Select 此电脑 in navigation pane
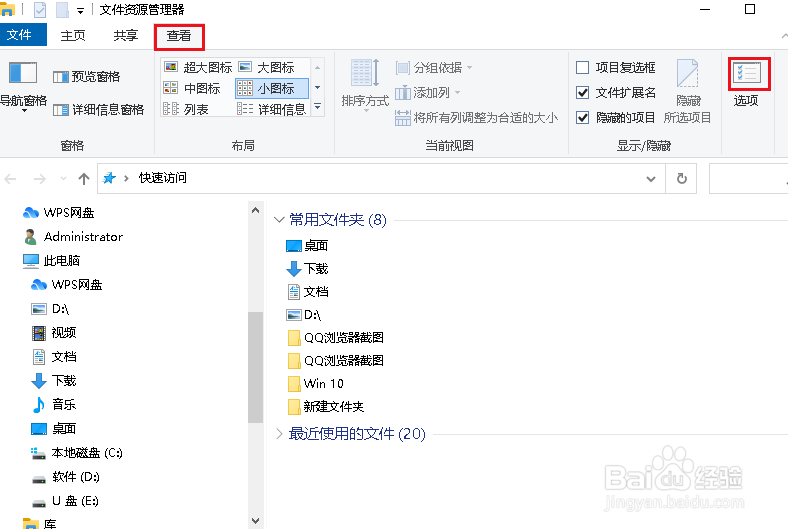The width and height of the screenshot is (788, 530). click(x=52, y=260)
